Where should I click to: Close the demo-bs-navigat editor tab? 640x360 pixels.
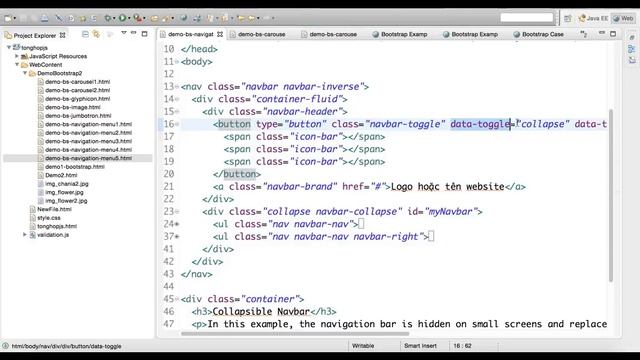point(220,34)
